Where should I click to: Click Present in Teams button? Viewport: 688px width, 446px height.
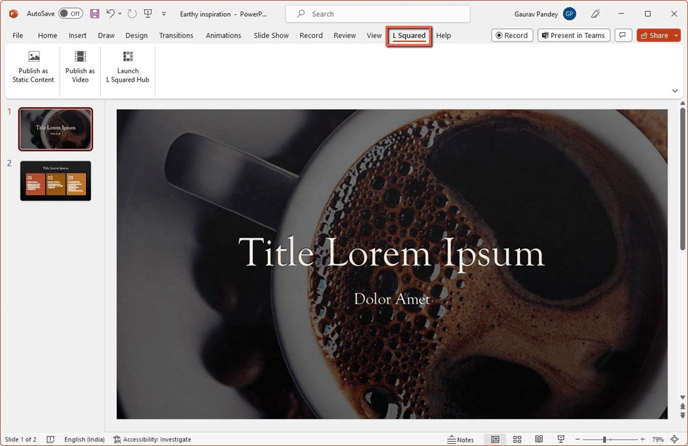[x=573, y=36]
